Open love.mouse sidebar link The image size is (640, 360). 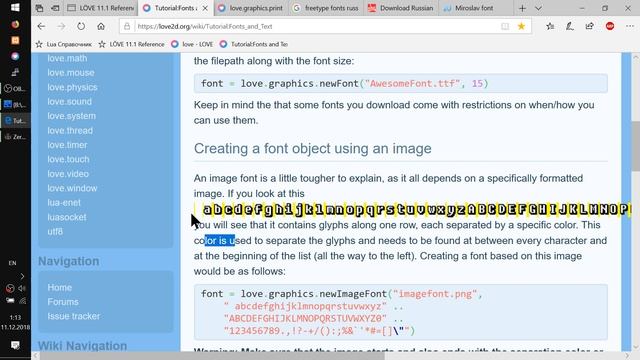click(71, 73)
